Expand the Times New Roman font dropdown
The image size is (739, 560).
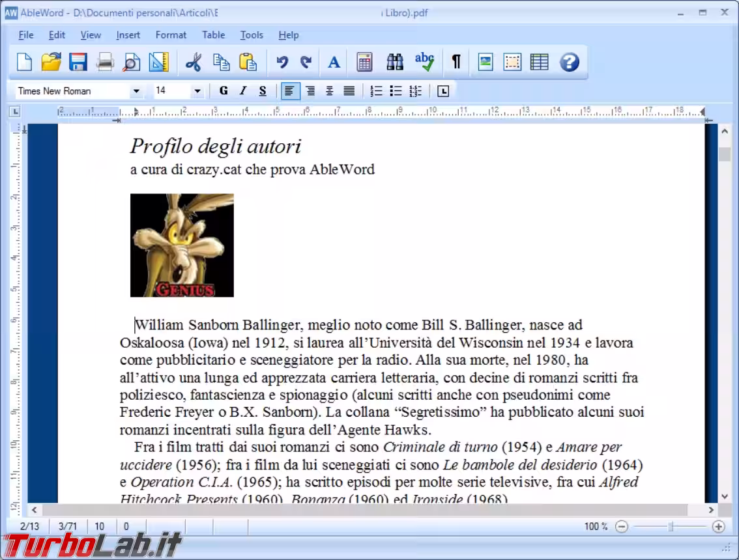136,91
